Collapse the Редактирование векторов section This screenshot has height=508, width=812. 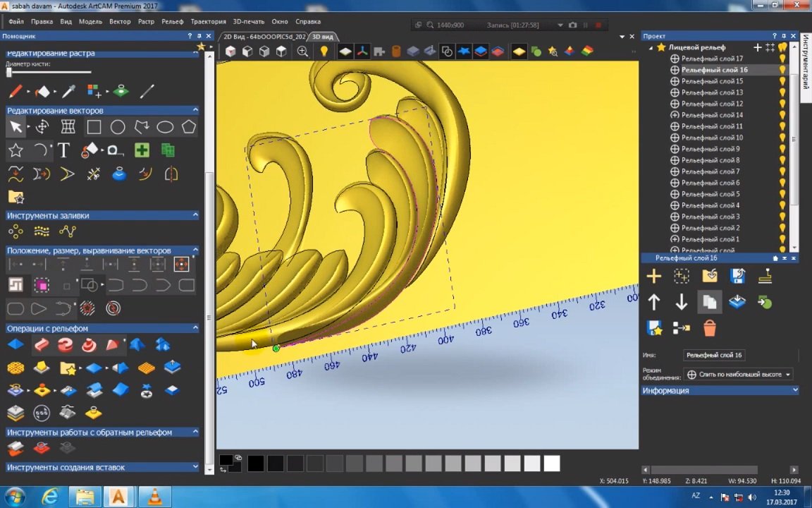coord(195,111)
